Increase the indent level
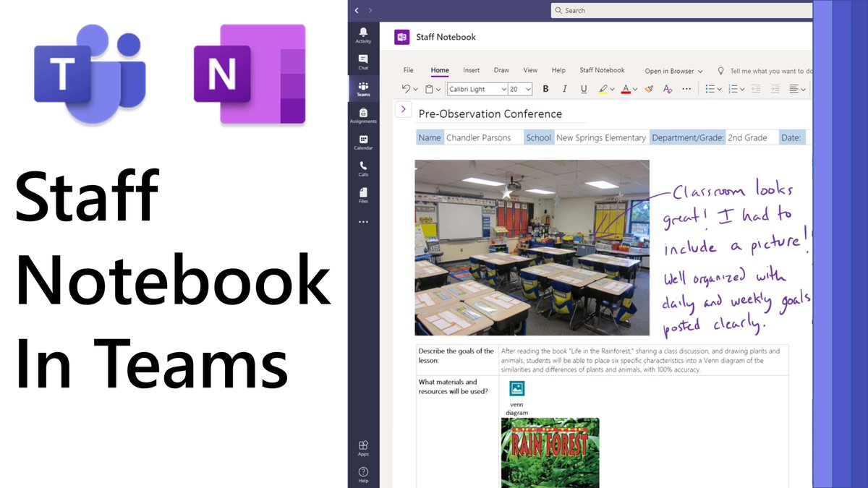Viewport: 868px width, 488px height. click(775, 89)
